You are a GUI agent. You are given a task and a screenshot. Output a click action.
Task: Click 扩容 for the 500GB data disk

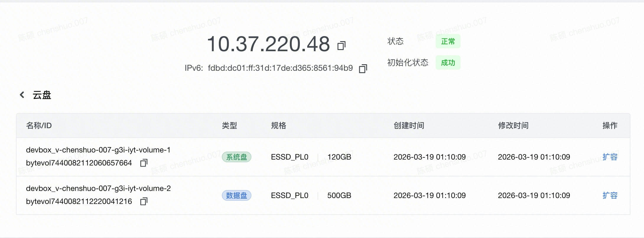[610, 195]
